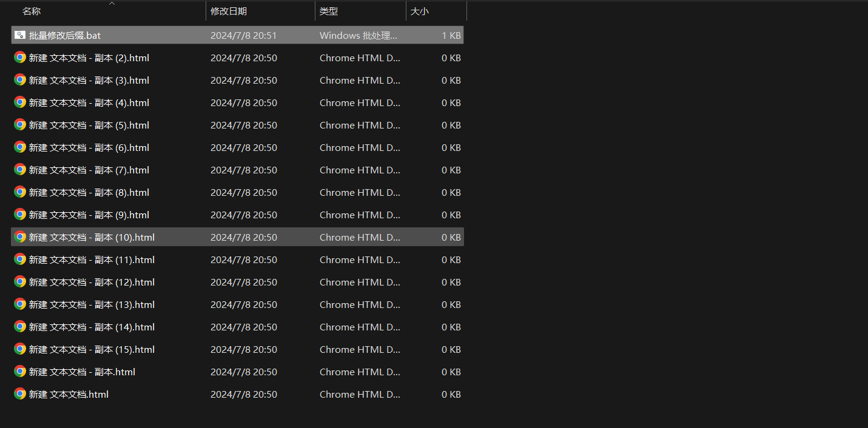Click 0 KB size in 副本 (3).html row

point(451,80)
